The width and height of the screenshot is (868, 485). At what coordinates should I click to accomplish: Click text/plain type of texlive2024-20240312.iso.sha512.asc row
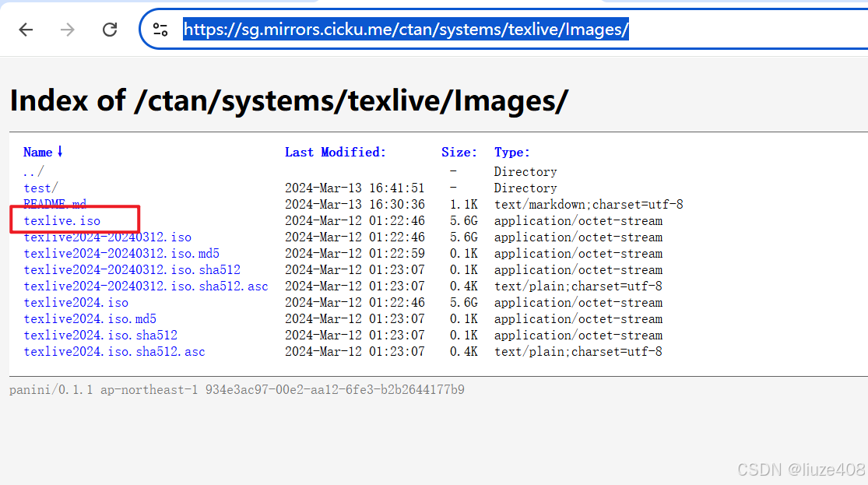[578, 286]
